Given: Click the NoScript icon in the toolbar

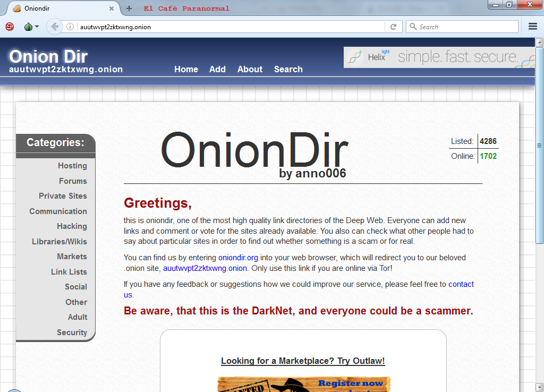Looking at the screenshot, I should (10, 27).
